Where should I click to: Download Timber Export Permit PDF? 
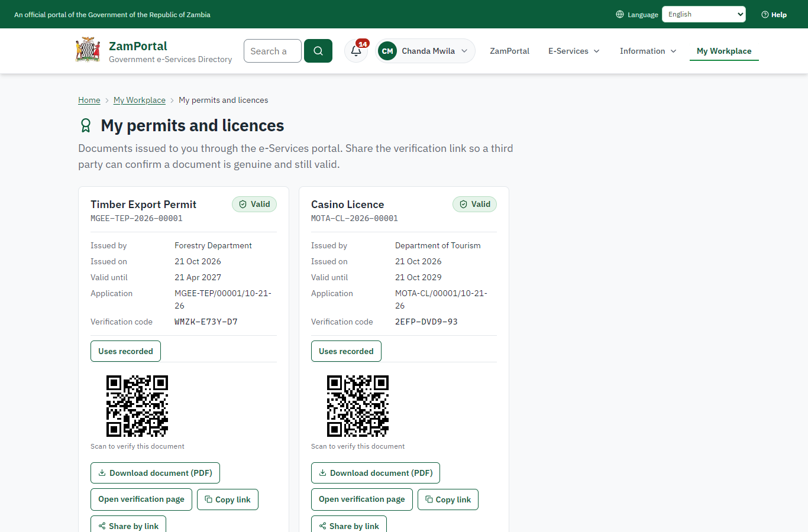tap(155, 473)
